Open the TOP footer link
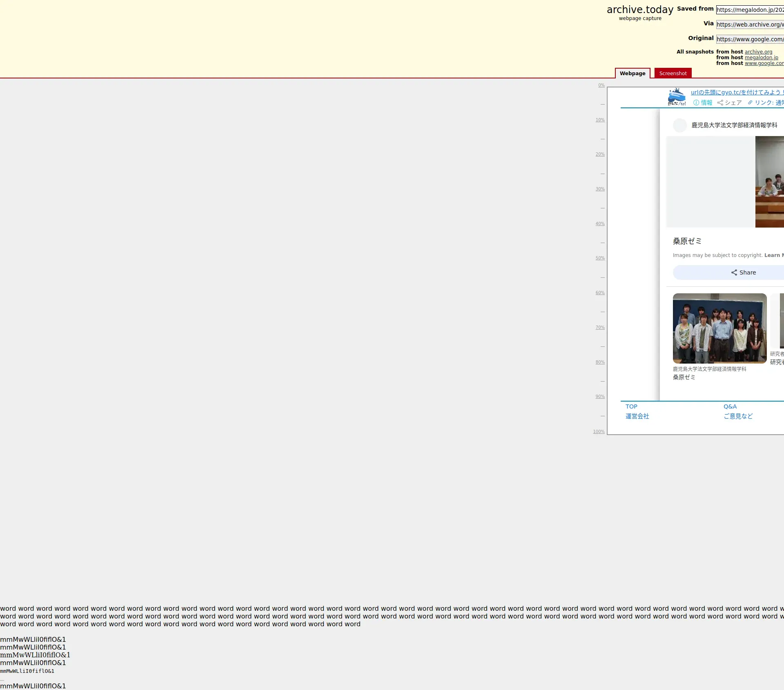The image size is (784, 690). [631, 406]
